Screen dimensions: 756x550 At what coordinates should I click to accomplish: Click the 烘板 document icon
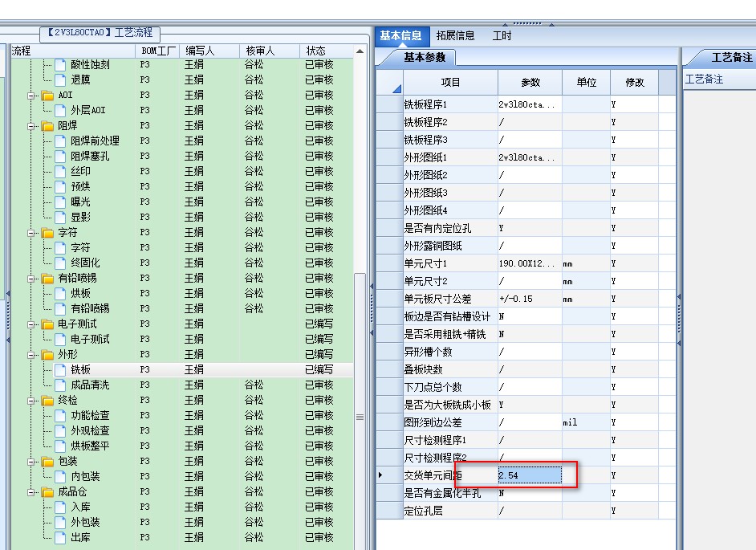pos(60,293)
